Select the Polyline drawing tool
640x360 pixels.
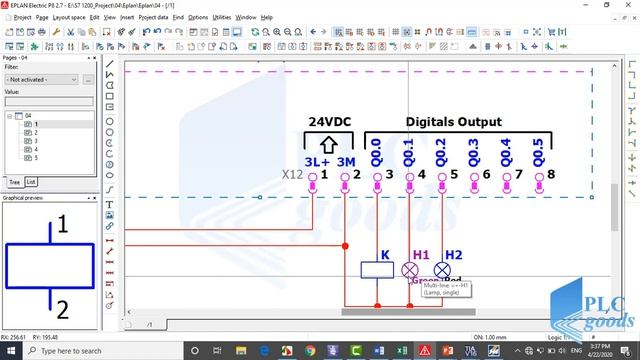coord(110,75)
